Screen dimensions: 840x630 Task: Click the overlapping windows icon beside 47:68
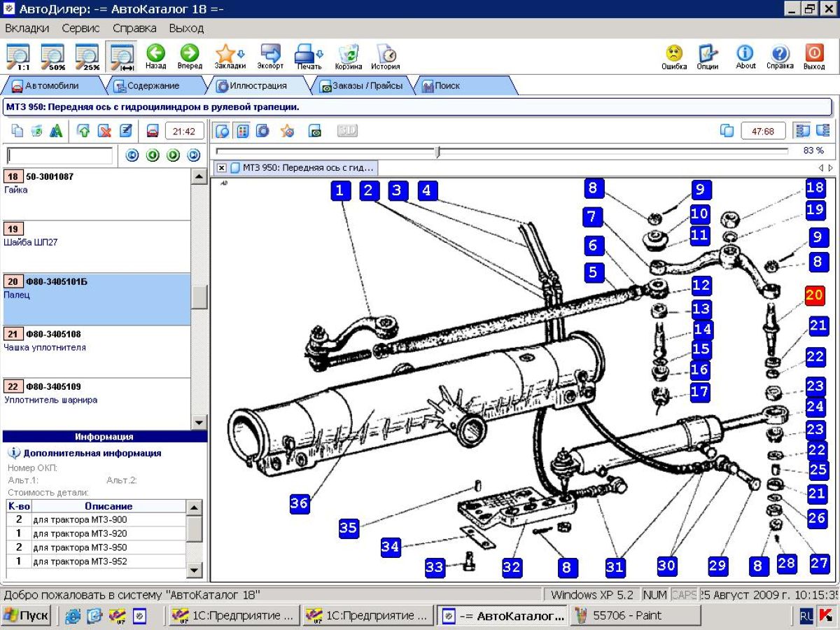coord(727,131)
